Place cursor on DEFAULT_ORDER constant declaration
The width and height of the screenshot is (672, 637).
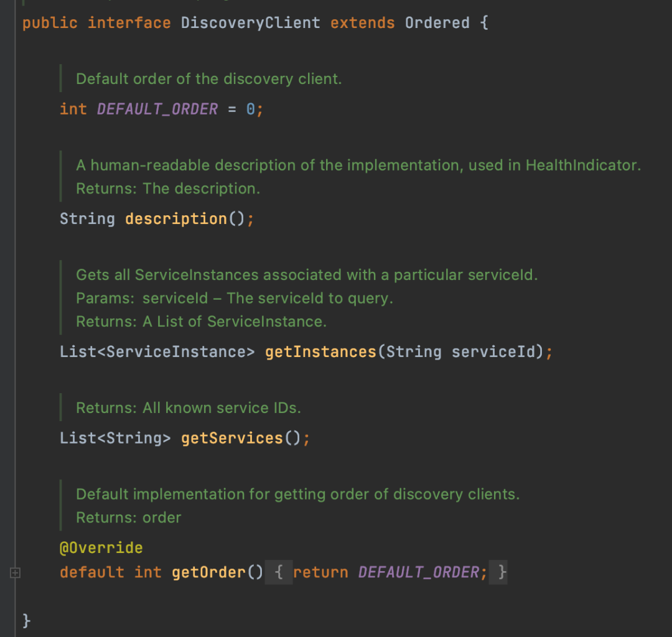click(157, 109)
